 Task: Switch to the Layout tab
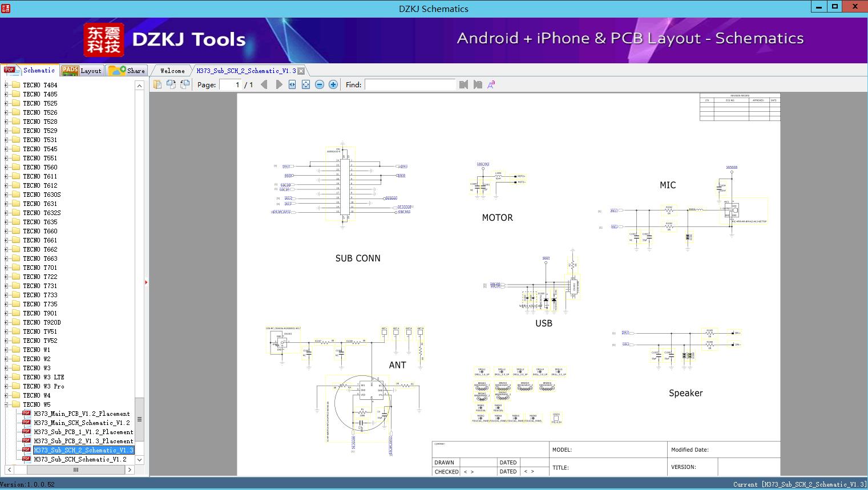tap(82, 71)
